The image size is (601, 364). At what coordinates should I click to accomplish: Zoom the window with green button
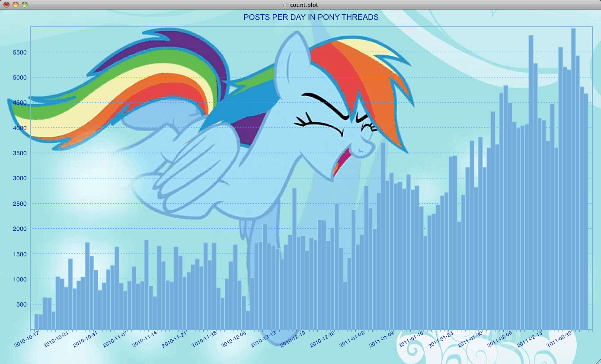(25, 5)
